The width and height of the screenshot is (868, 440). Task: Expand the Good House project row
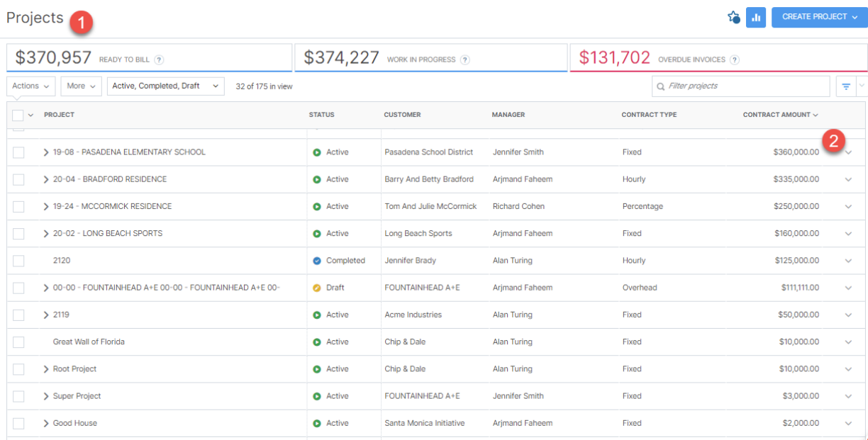click(x=46, y=423)
